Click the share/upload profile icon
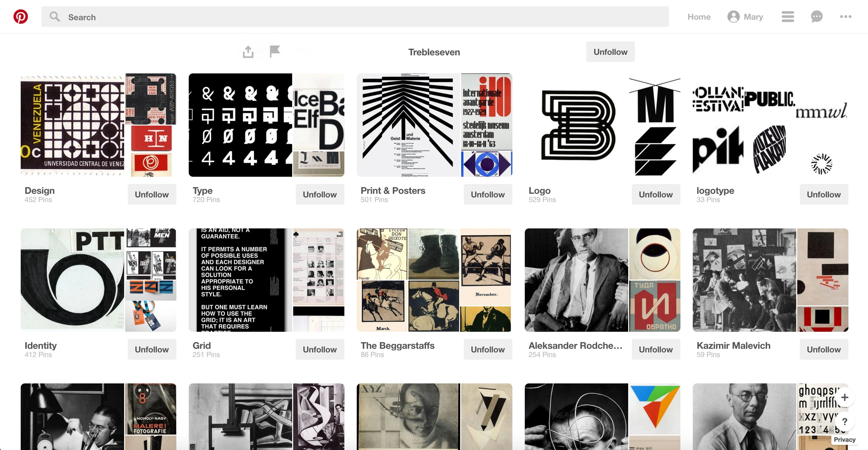Screen dimensions: 868x450 tap(248, 52)
